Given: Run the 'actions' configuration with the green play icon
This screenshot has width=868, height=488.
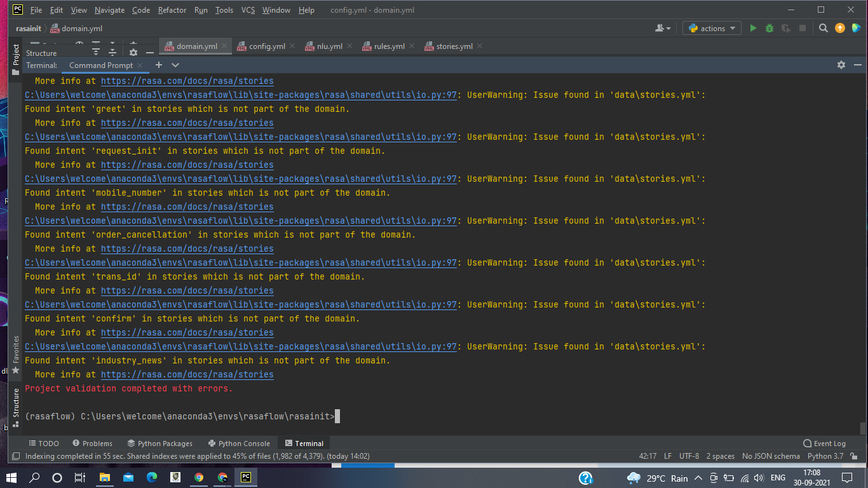Looking at the screenshot, I should pos(753,28).
